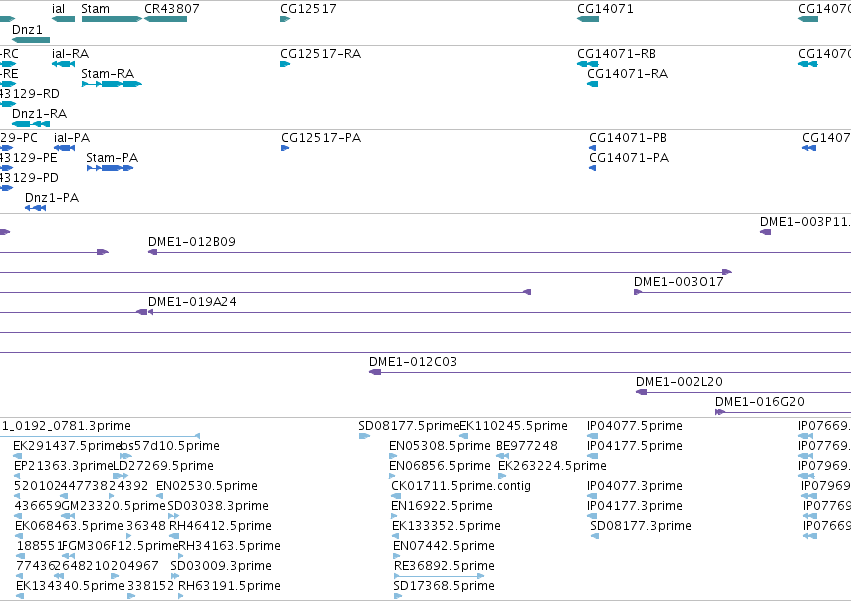This screenshot has height=601, width=851.
Task: Select the CG12517 gene marker
Action: click(x=285, y=19)
